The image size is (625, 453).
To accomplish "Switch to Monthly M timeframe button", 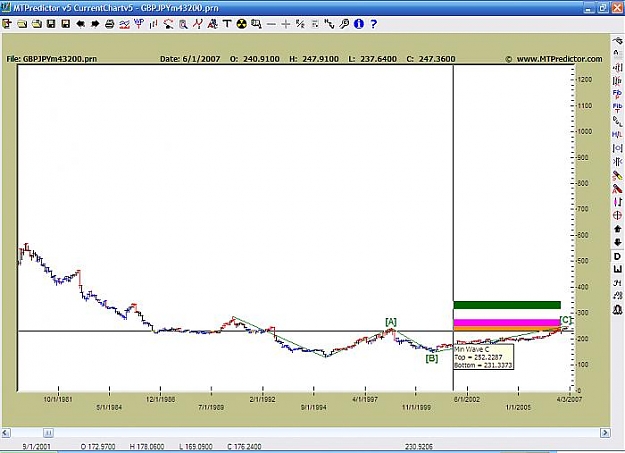I will pyautogui.click(x=617, y=283).
